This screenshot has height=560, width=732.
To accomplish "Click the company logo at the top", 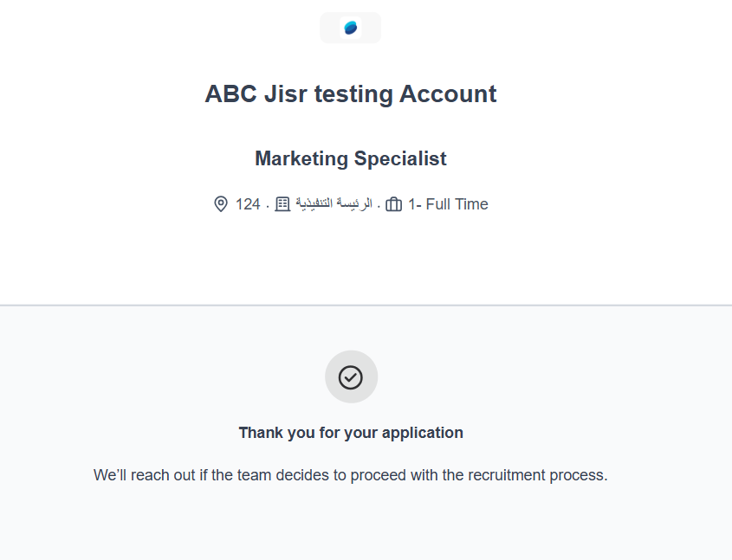I will coord(350,28).
